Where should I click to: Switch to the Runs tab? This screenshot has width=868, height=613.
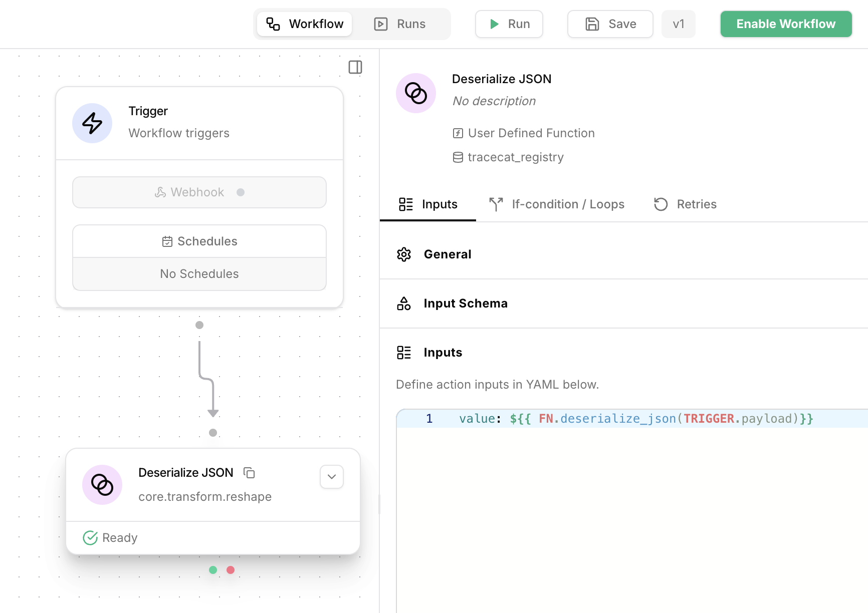pos(400,24)
